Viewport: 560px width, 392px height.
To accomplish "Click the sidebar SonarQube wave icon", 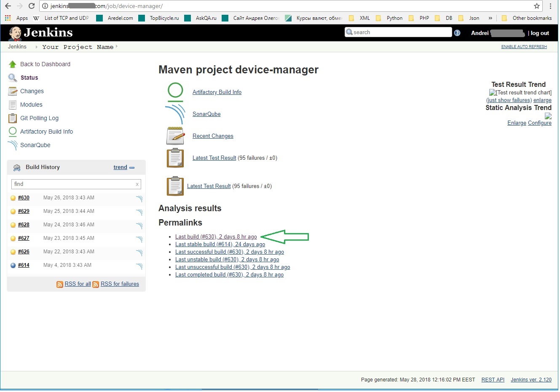I will pos(12,145).
